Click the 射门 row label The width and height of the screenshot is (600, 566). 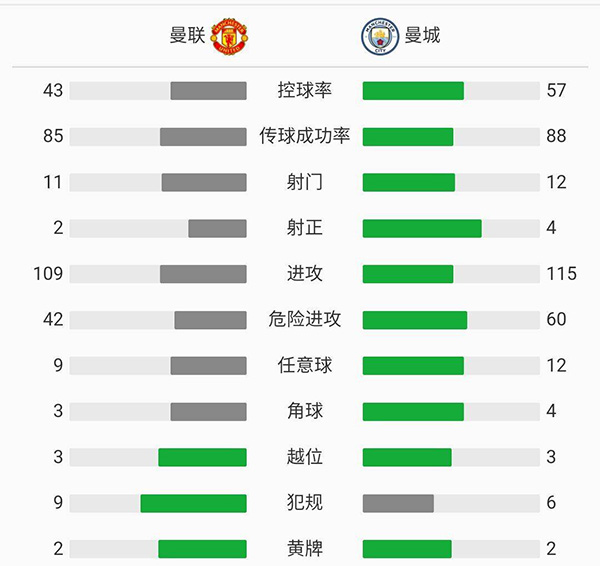coord(305,182)
